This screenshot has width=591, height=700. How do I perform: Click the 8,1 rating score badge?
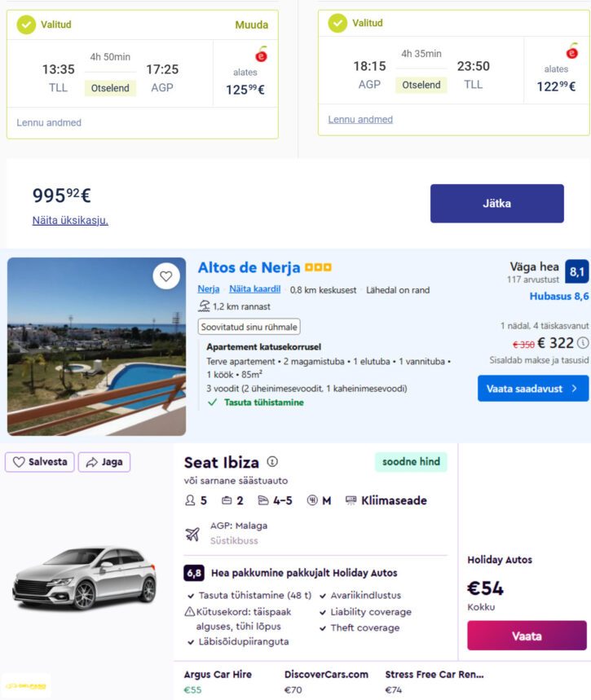[576, 271]
